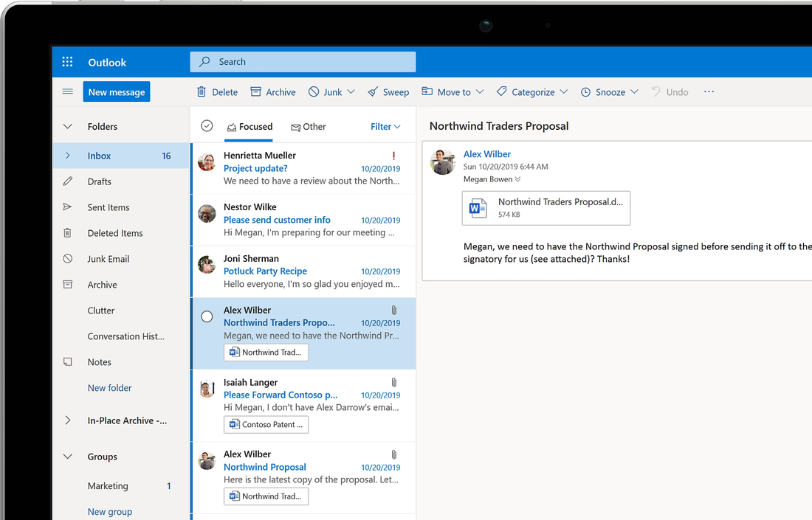Open the more actions ellipsis in toolbar

pyautogui.click(x=709, y=91)
